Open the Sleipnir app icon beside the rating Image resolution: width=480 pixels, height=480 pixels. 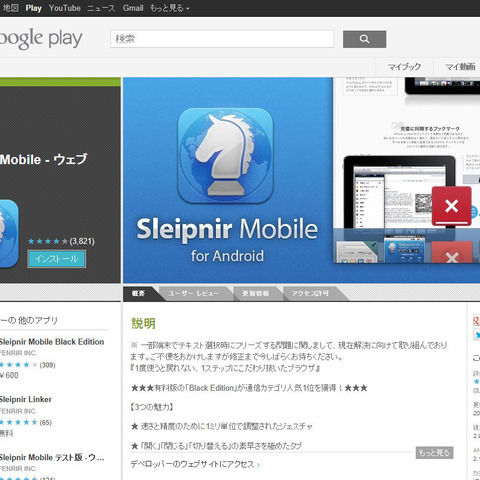[x=9, y=234]
